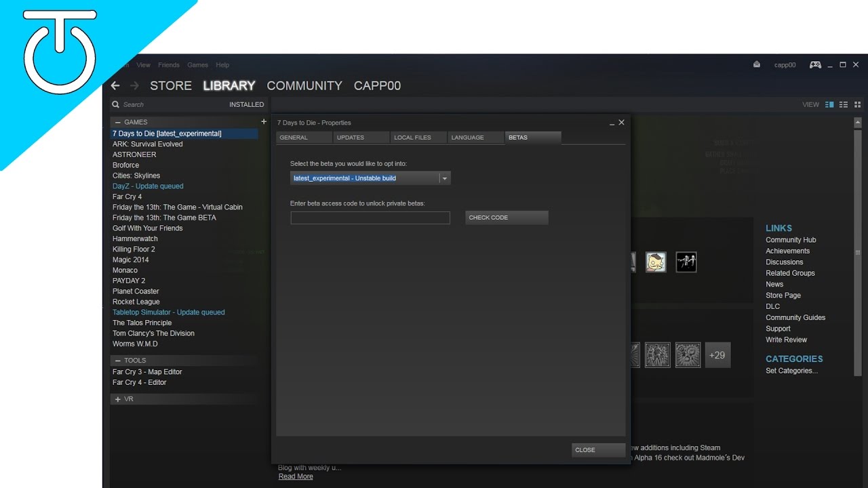The image size is (868, 488).
Task: Collapse the TOOLS category
Action: (118, 360)
